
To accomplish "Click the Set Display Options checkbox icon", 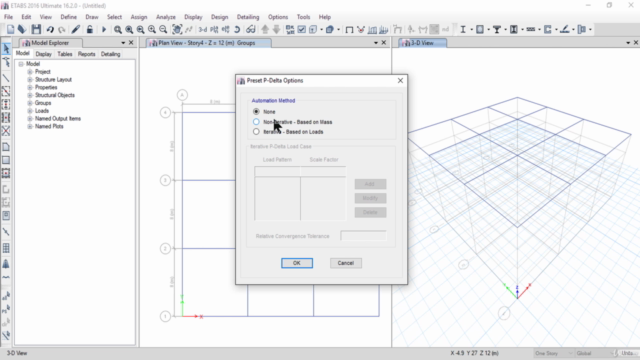I will pyautogui.click(x=302, y=29).
